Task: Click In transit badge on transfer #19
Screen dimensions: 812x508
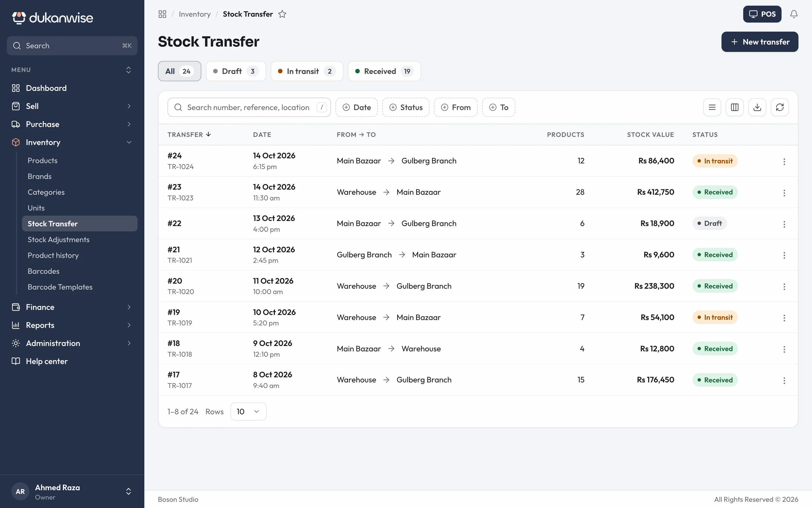Action: (715, 317)
